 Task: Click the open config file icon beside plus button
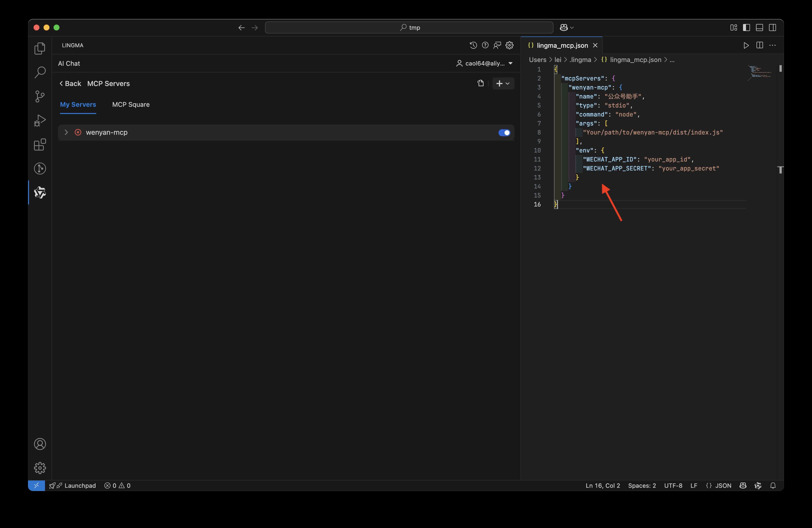coord(481,83)
